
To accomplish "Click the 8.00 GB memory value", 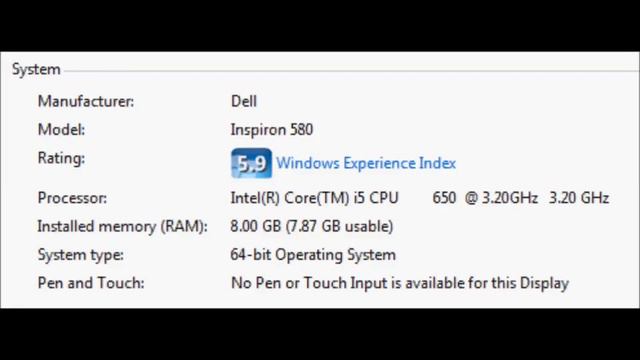I will [x=256, y=226].
